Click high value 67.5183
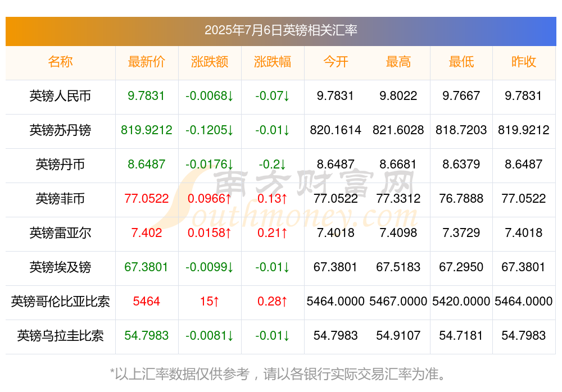Screen dimensions: 562x392 [x=398, y=267]
